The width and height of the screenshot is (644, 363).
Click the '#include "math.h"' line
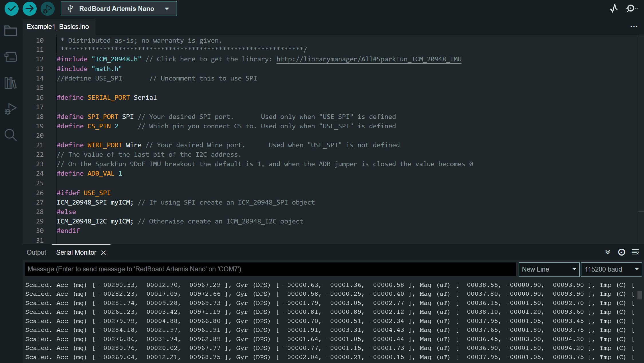point(89,69)
